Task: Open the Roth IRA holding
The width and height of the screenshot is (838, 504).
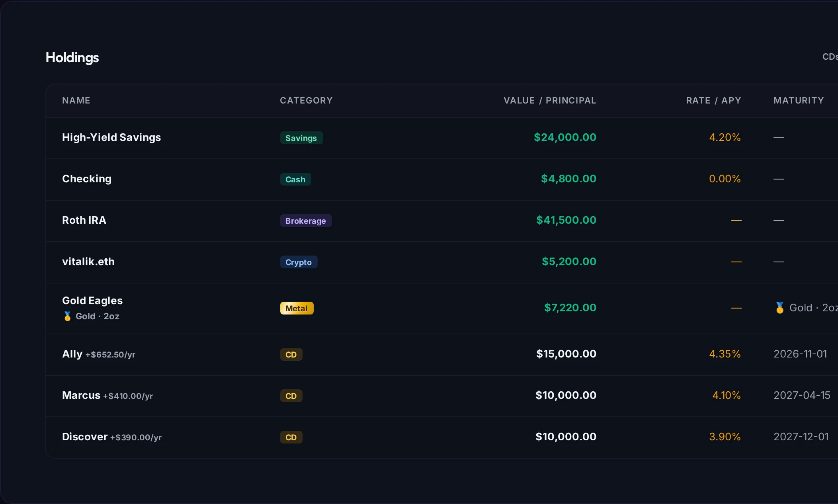Action: click(x=84, y=220)
